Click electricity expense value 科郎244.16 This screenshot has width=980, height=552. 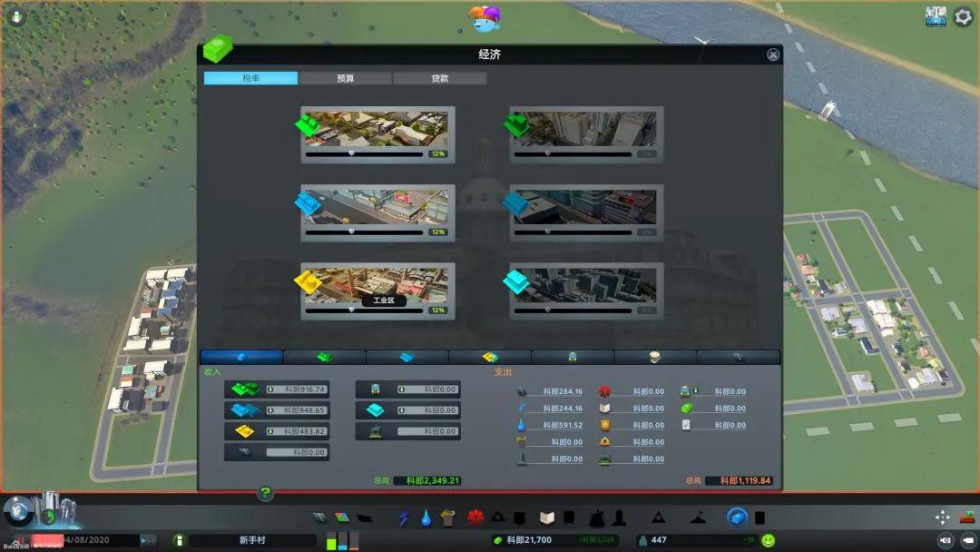click(563, 409)
